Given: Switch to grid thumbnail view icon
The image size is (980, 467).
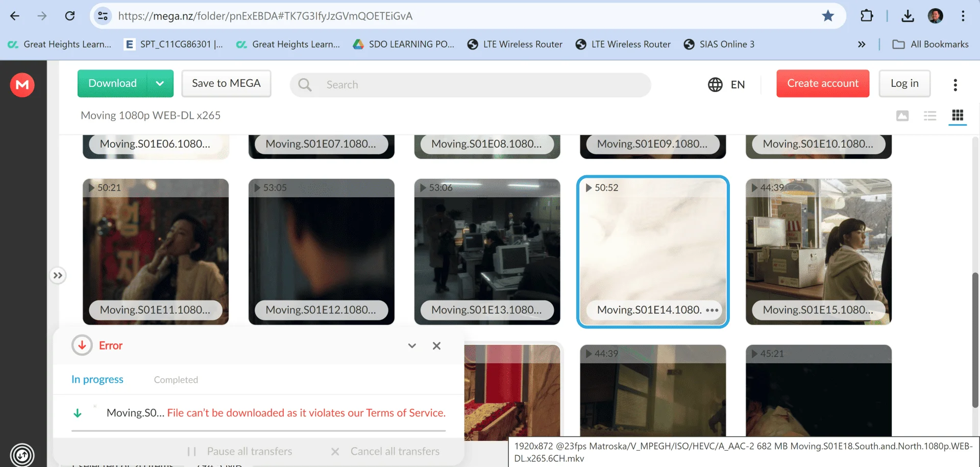Looking at the screenshot, I should [x=958, y=115].
